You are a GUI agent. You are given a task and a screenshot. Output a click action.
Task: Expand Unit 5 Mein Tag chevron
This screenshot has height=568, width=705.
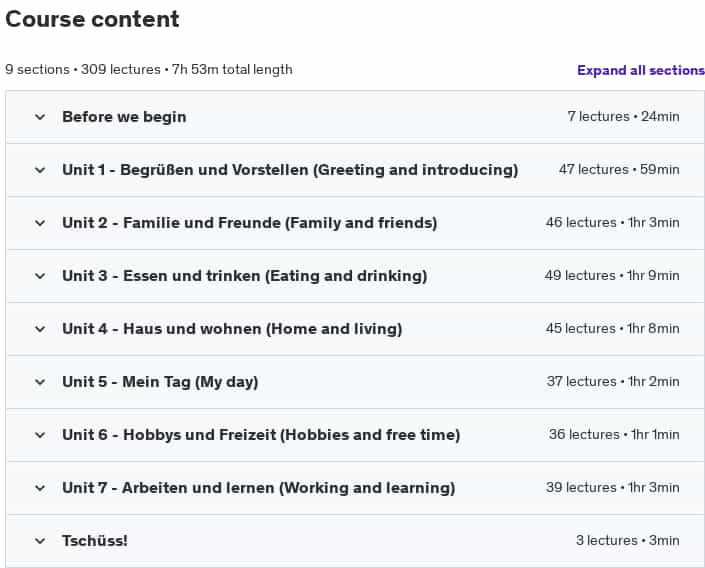tap(40, 382)
